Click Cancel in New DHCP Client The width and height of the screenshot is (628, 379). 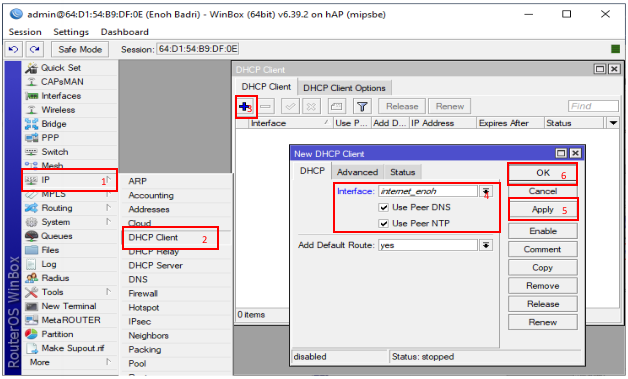(x=543, y=191)
